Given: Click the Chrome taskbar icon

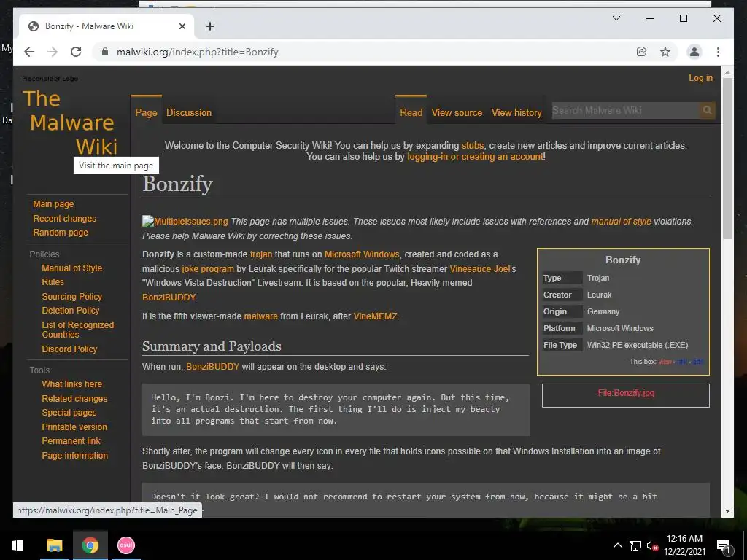Looking at the screenshot, I should (x=90, y=545).
